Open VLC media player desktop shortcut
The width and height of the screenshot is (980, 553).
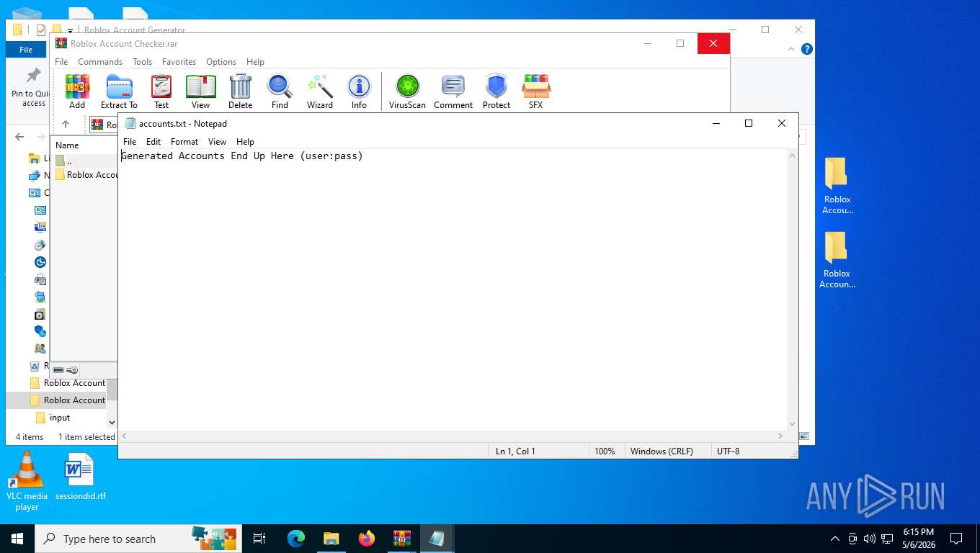coord(27,481)
